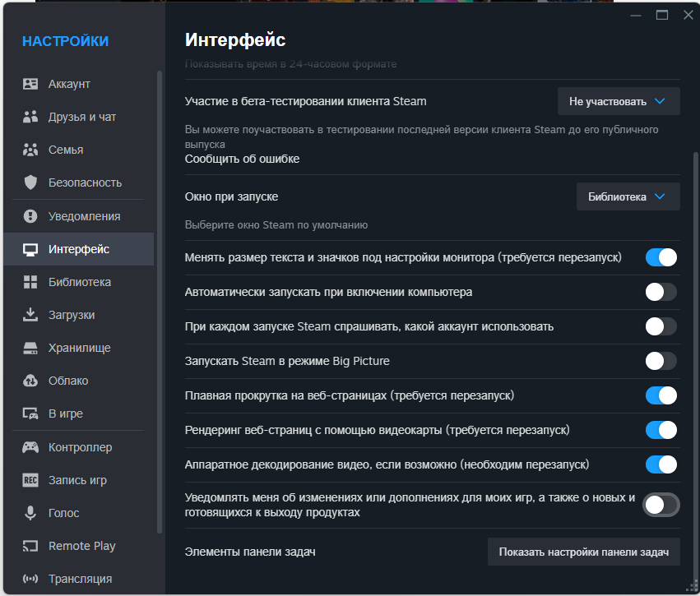The height and width of the screenshot is (596, 700).
Task: Click the Family group icon
Action: [30, 150]
